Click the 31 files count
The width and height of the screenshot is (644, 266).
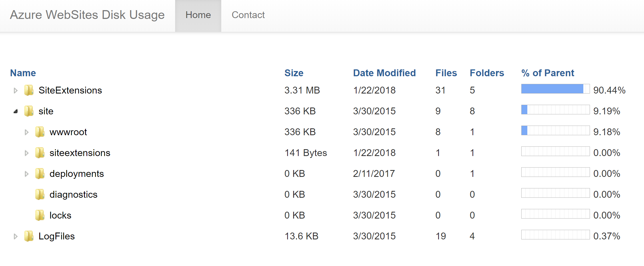440,90
